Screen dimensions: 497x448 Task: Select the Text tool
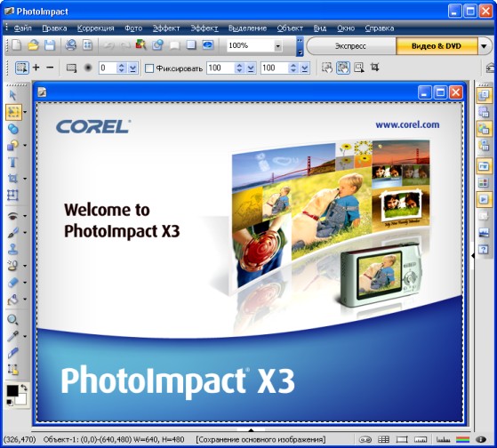(x=12, y=162)
